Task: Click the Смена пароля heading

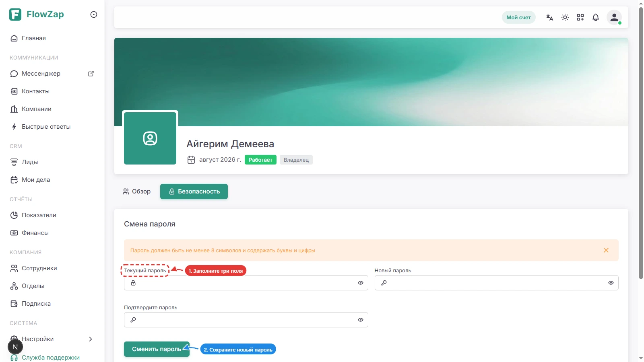Action: 149,224
